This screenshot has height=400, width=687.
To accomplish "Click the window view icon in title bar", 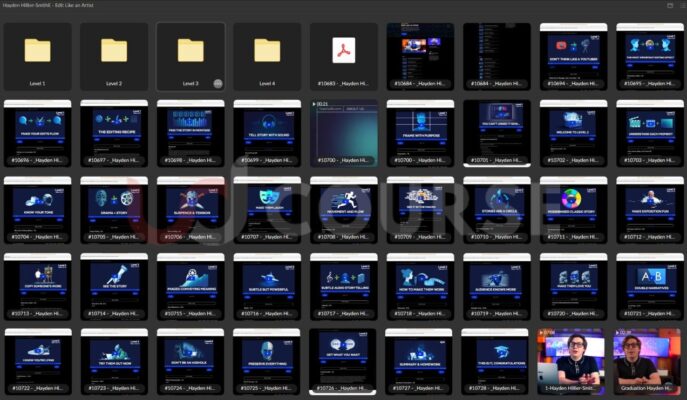I will [669, 5].
